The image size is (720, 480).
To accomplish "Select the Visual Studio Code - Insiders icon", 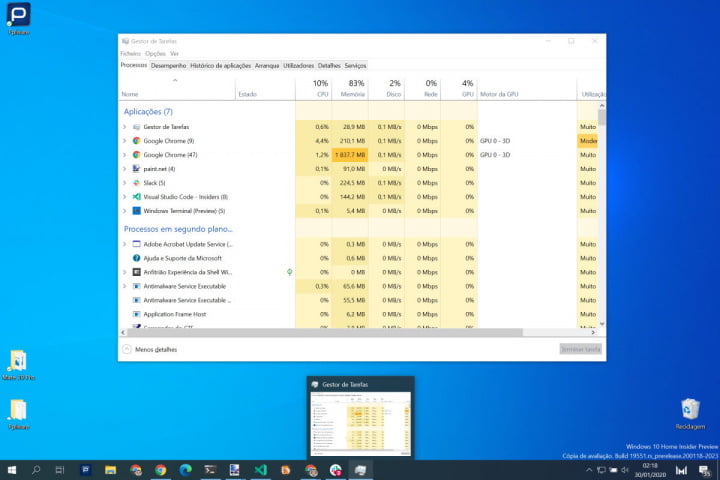I will 136,197.
